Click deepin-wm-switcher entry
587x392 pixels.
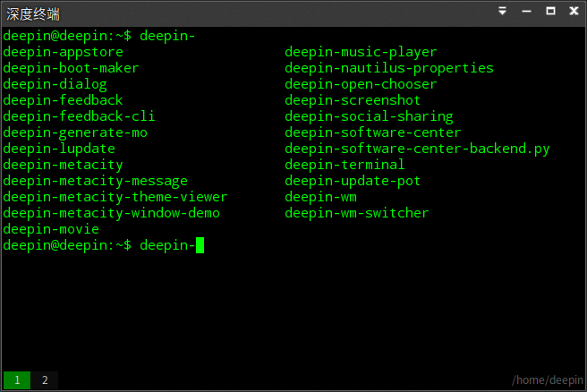coord(356,213)
